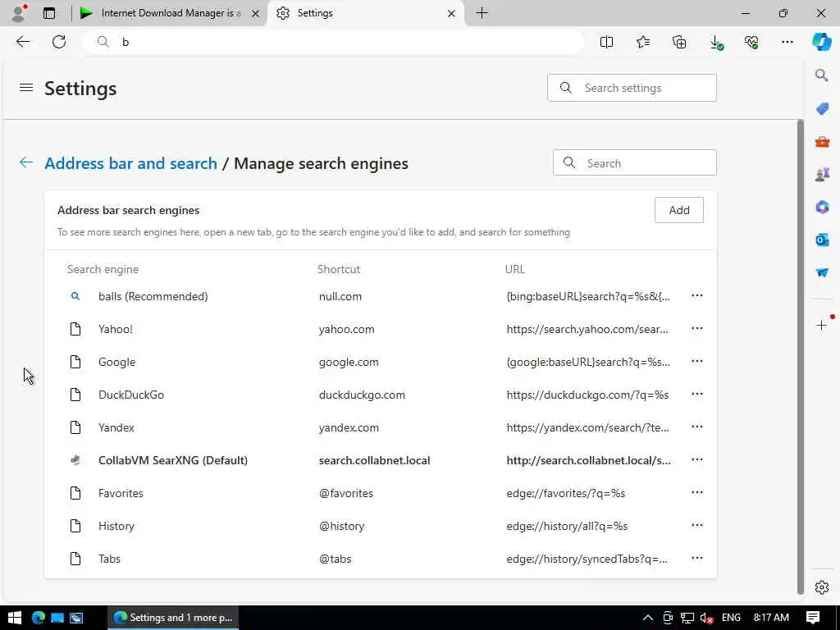Open the Outlook sidebar icon

822,240
